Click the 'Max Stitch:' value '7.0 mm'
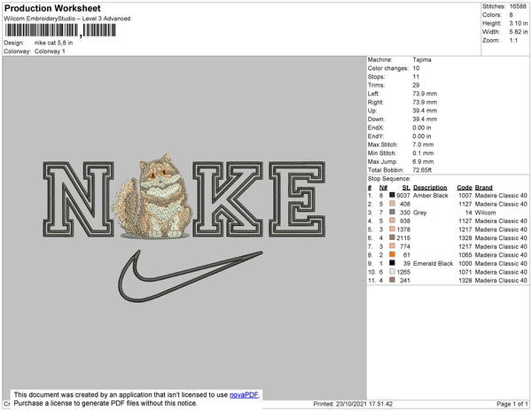Viewport: 532px width, 411px height. [423, 144]
